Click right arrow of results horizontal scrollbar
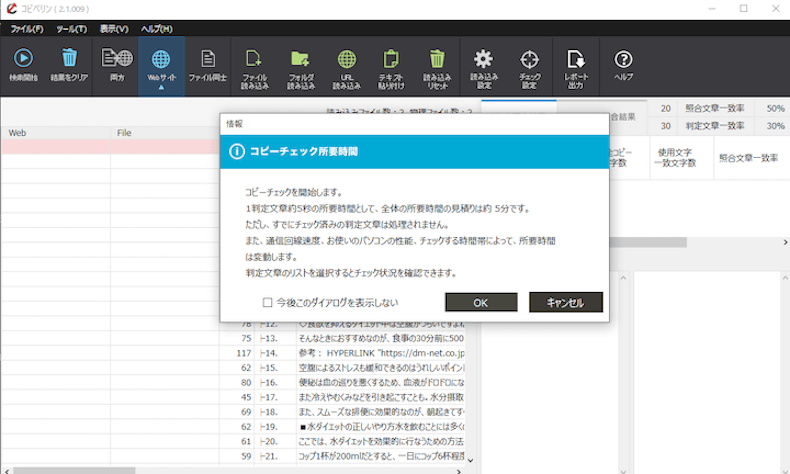This screenshot has width=790, height=474. click(785, 242)
